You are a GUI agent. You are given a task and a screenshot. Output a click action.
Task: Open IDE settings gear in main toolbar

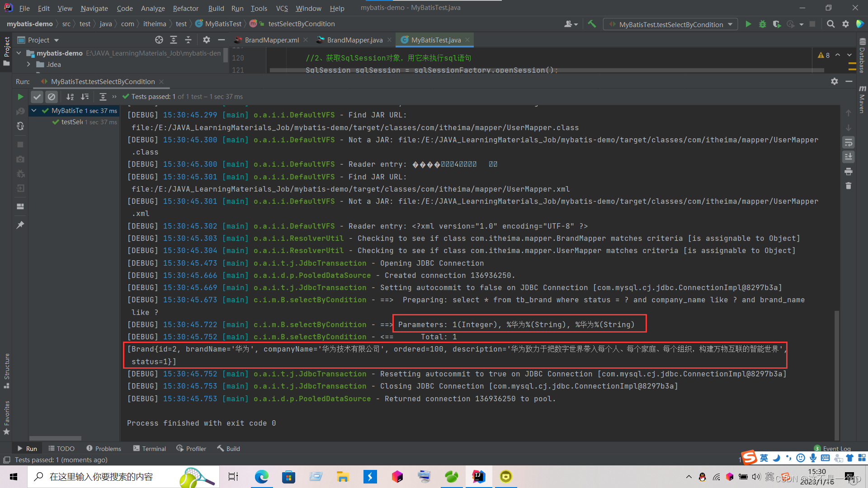(x=845, y=24)
